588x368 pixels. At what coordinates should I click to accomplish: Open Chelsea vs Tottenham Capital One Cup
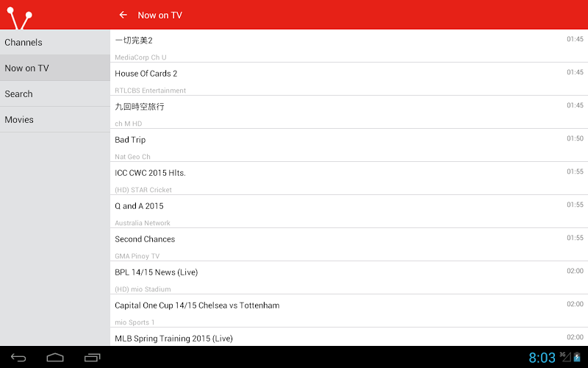pyautogui.click(x=349, y=310)
